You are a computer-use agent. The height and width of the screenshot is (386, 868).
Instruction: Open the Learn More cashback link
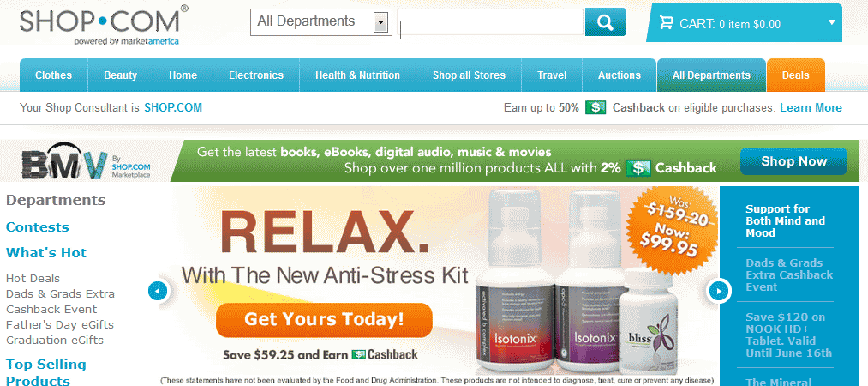point(811,107)
